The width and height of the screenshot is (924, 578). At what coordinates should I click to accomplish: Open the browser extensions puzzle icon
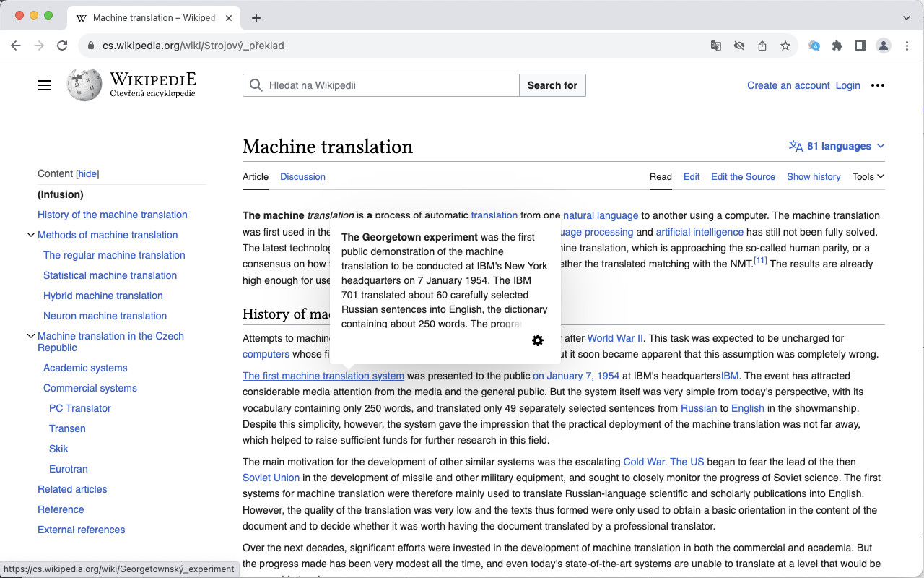[837, 45]
